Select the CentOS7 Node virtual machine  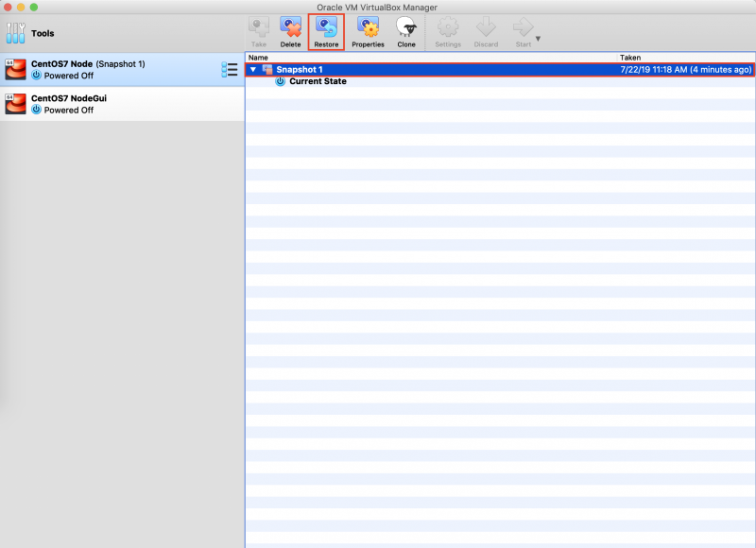(122, 69)
